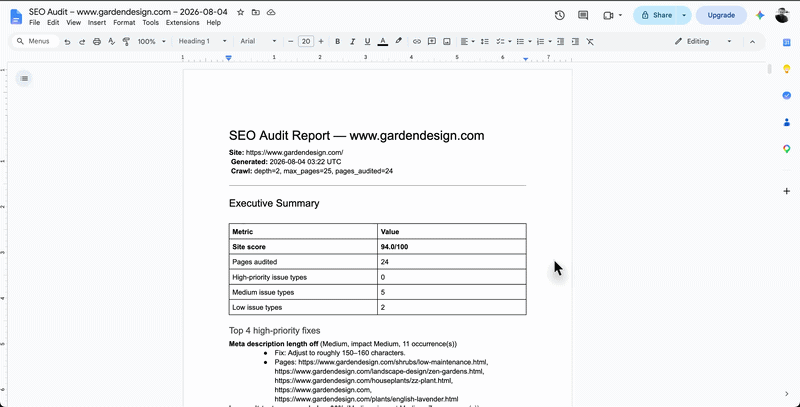The image size is (800, 407).
Task: Decrease font size with minus
Action: tap(291, 42)
